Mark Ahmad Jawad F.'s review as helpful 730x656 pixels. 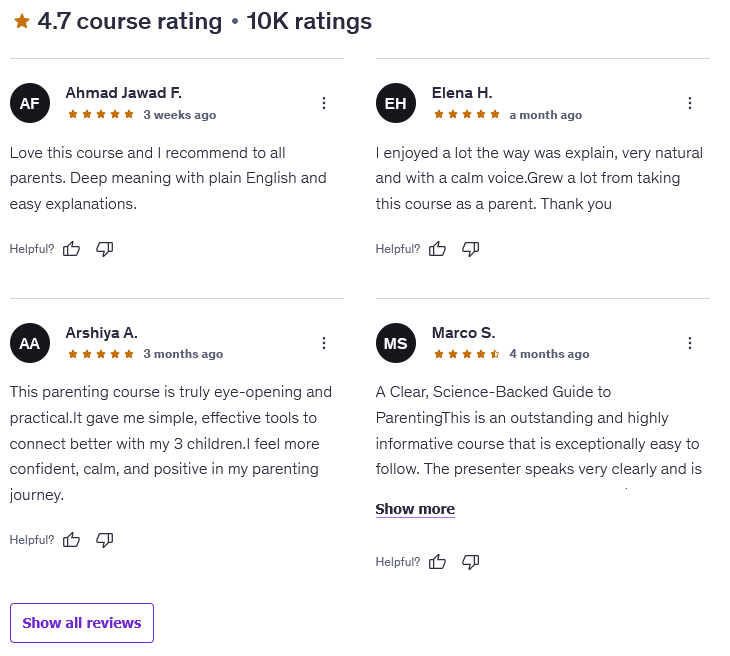(x=72, y=249)
